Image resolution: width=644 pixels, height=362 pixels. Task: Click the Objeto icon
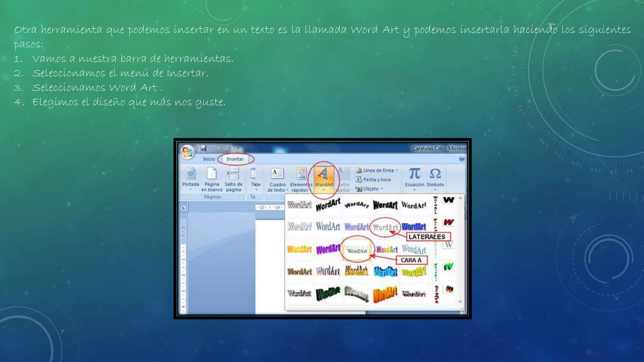359,189
